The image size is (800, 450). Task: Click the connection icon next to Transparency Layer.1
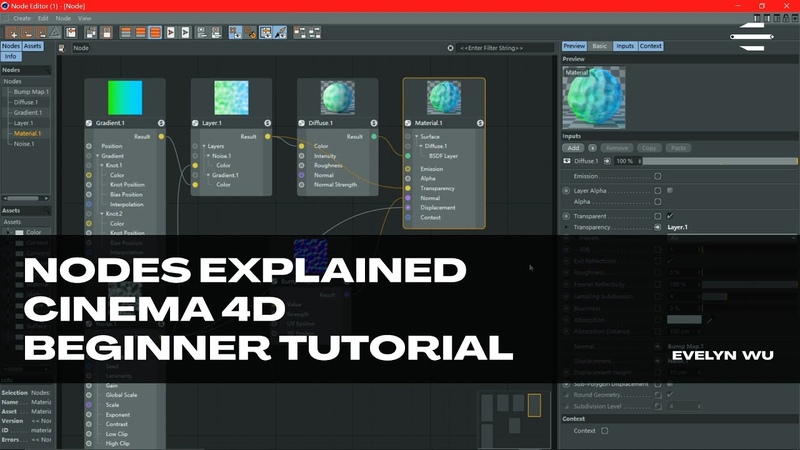[658, 228]
